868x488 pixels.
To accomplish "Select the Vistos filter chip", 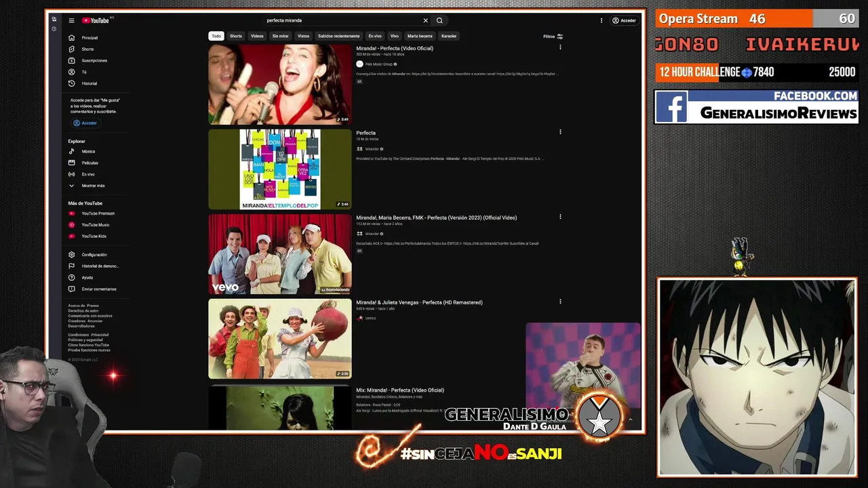I will click(303, 36).
